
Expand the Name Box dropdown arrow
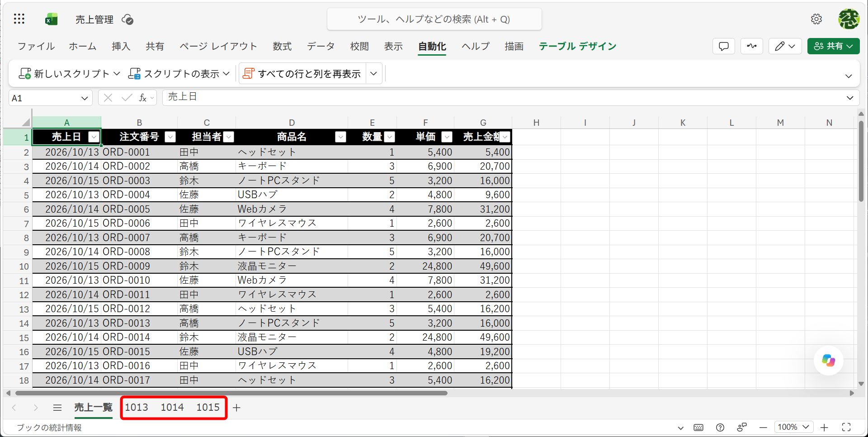coord(85,98)
